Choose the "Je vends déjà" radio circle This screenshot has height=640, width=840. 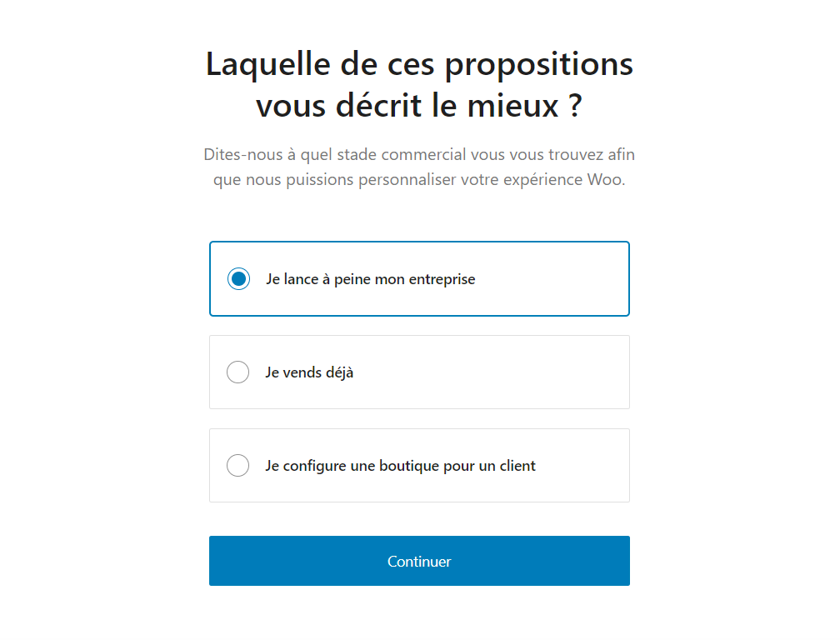click(238, 372)
